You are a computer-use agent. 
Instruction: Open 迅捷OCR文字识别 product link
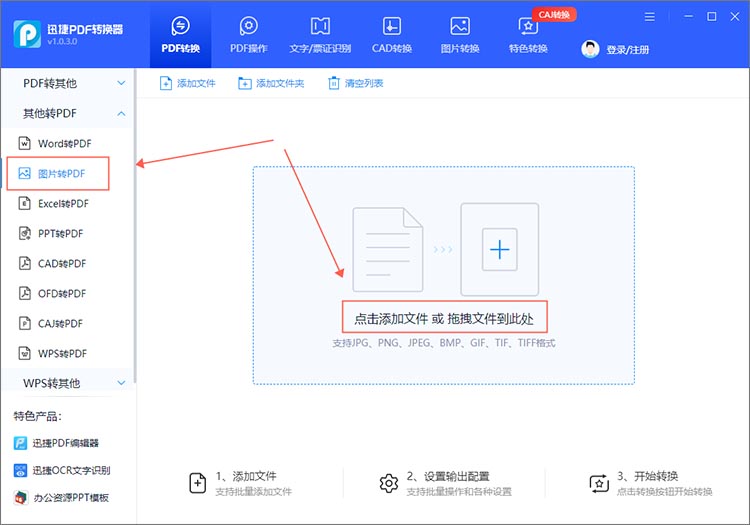(x=71, y=470)
